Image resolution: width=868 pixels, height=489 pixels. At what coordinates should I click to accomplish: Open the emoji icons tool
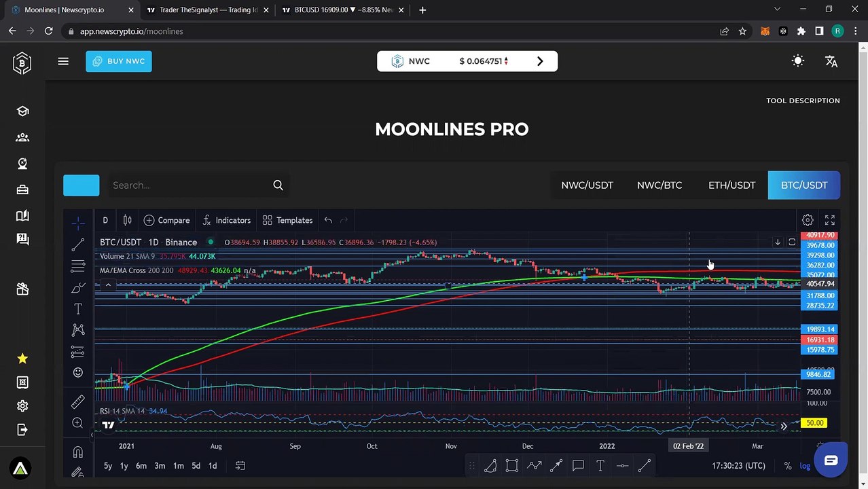pyautogui.click(x=78, y=373)
